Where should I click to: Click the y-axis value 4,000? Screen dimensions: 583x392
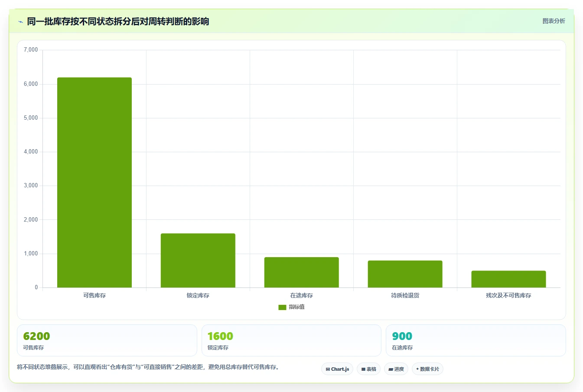tap(31, 152)
